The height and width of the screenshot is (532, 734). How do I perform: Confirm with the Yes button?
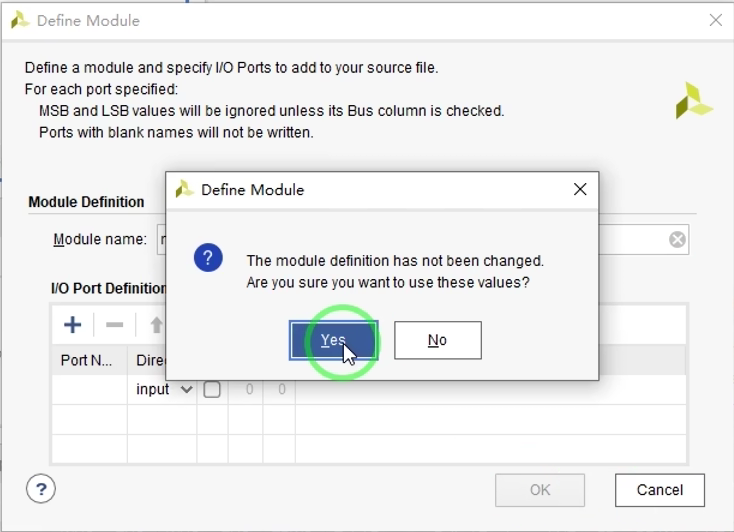[334, 340]
